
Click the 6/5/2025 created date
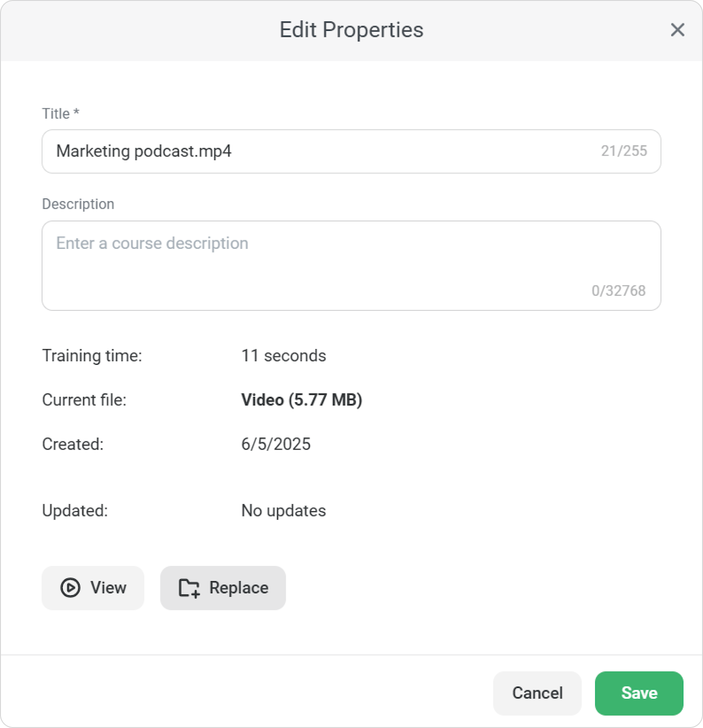[276, 444]
